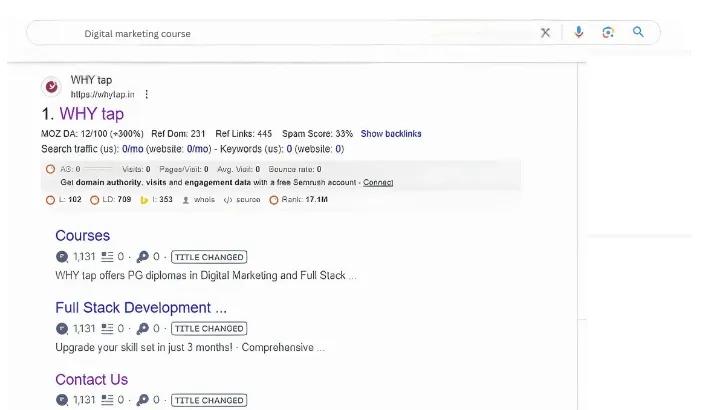Open three-dot menu beside whytap.in URL

tap(147, 94)
